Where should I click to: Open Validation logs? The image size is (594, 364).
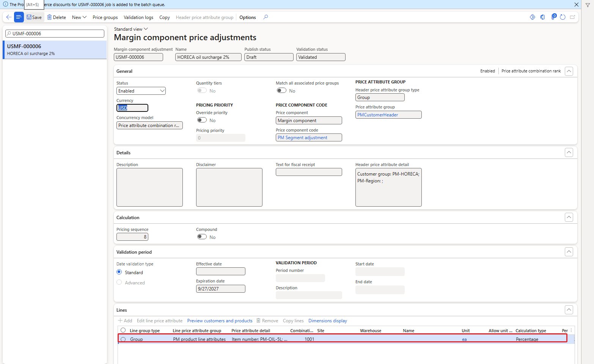coord(138,17)
